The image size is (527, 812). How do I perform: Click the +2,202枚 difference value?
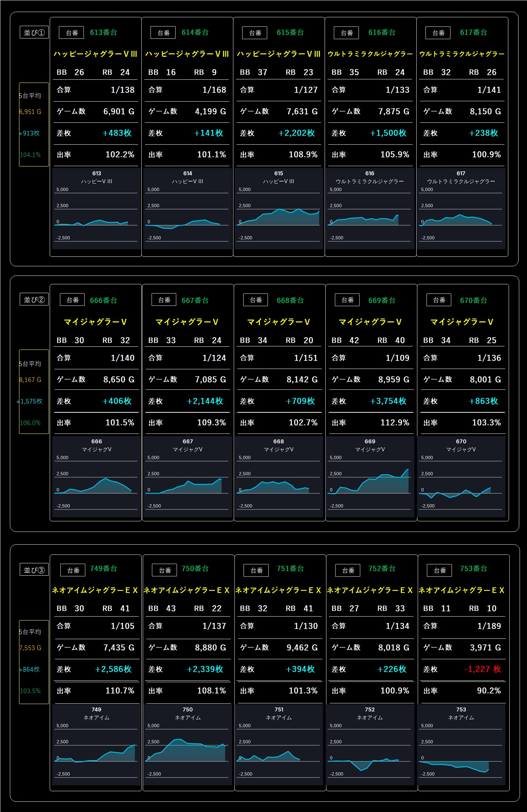click(x=296, y=133)
